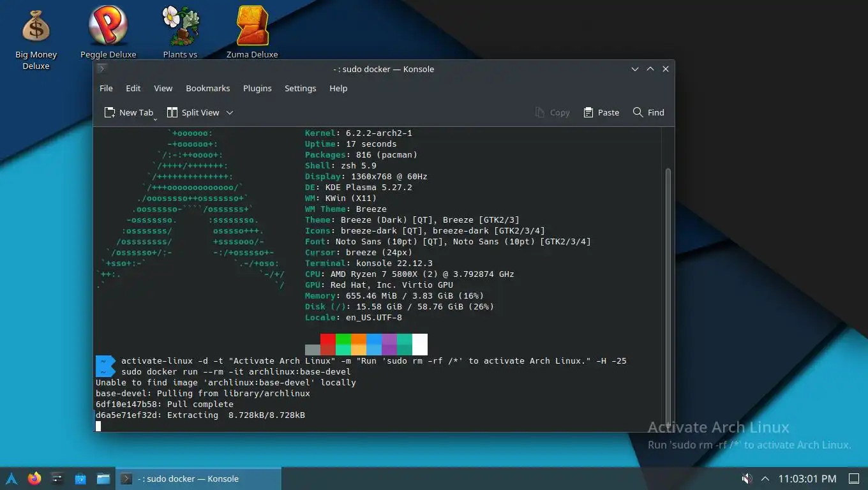Click the 'WM Theme: Breeze' line

click(346, 209)
